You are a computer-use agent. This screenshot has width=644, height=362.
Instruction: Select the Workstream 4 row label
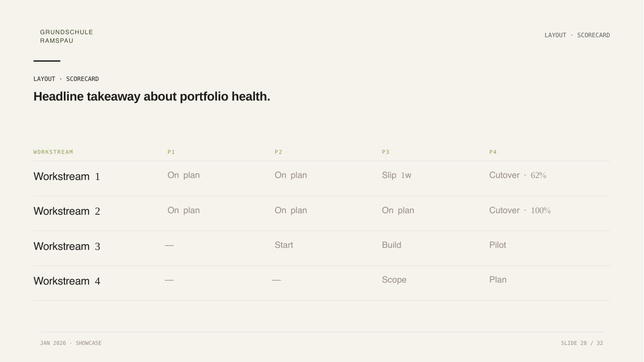point(67,281)
